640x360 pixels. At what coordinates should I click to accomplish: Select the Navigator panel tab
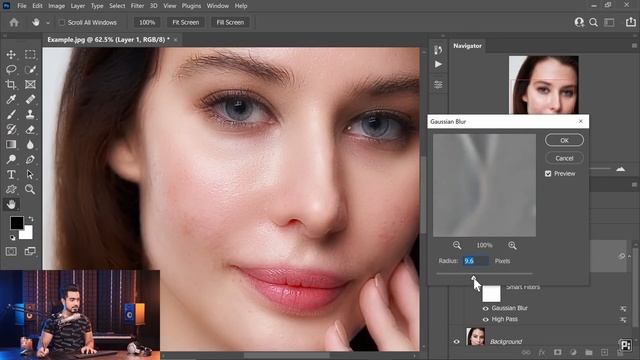point(467,46)
